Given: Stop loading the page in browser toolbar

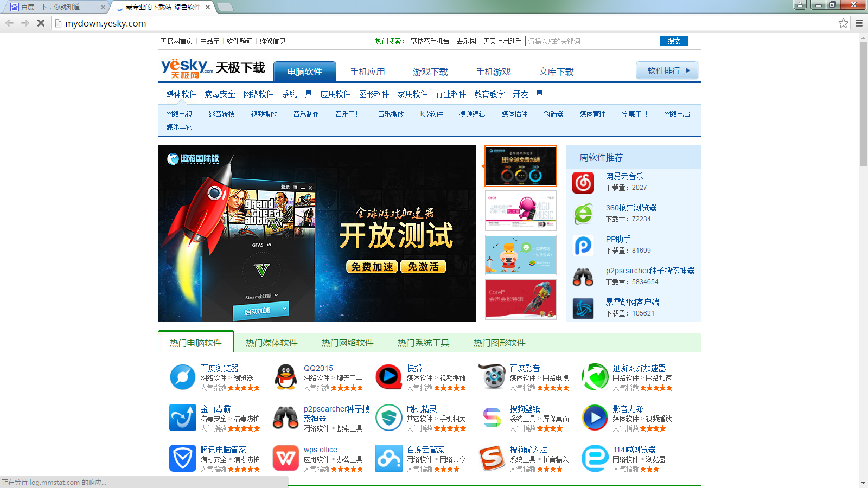Looking at the screenshot, I should point(41,23).
